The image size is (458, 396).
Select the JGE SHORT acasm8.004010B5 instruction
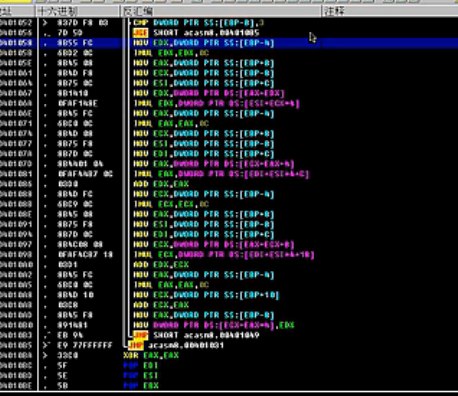[x=196, y=33]
